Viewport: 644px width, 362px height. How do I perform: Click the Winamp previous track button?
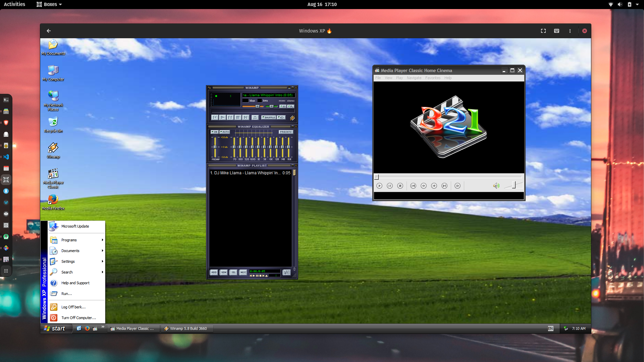[x=215, y=118]
